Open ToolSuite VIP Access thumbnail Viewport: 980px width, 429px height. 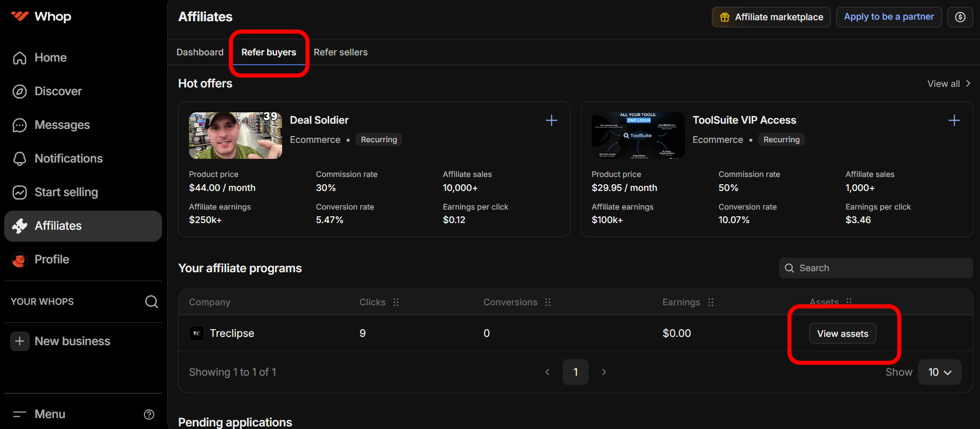click(638, 136)
